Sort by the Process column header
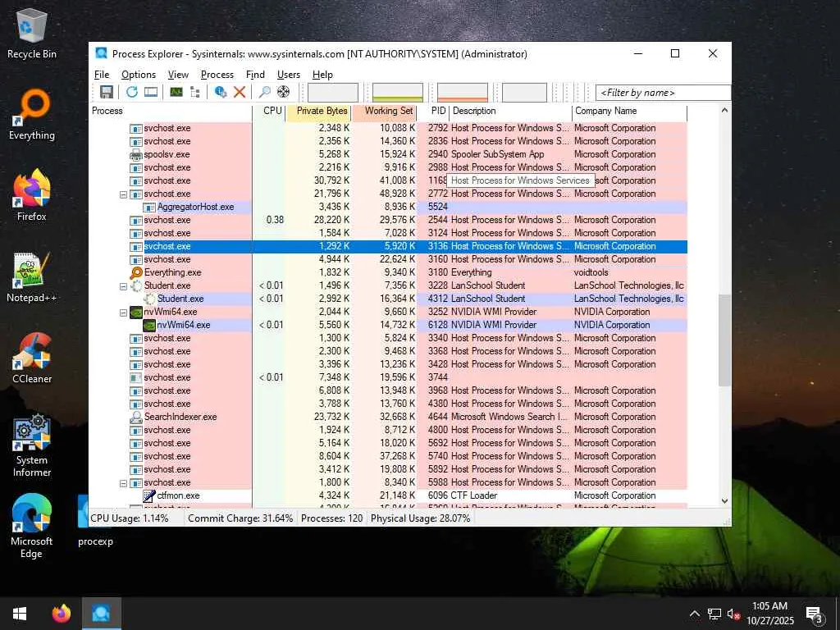This screenshot has width=840, height=630. click(x=171, y=112)
